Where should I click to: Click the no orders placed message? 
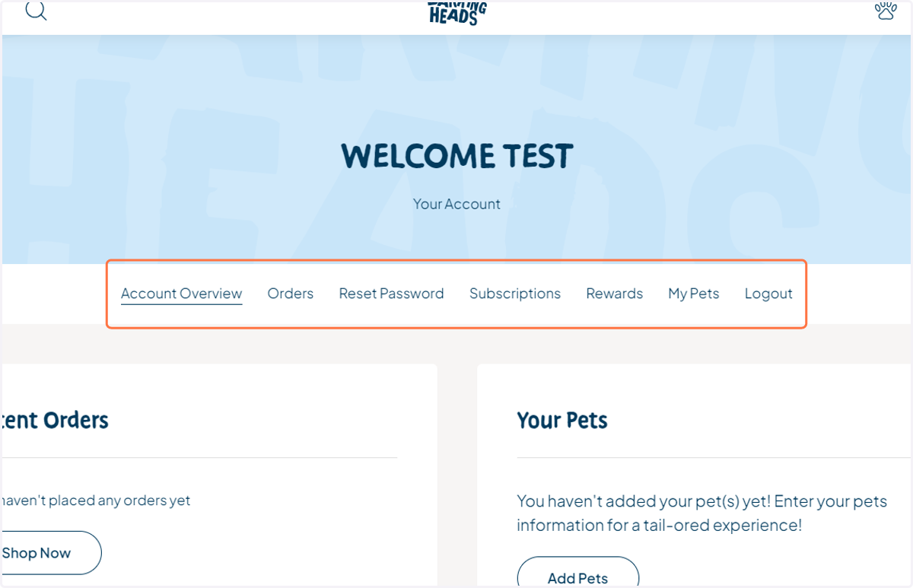[x=96, y=501]
